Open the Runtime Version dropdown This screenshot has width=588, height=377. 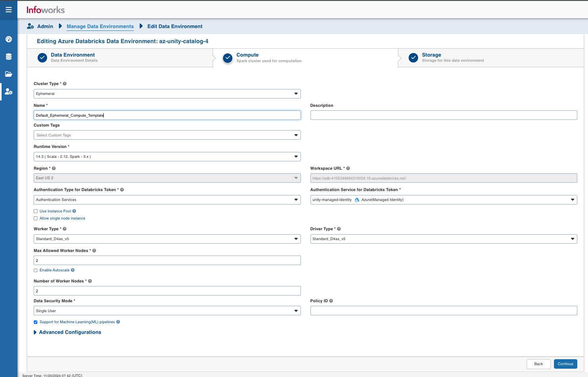[167, 157]
